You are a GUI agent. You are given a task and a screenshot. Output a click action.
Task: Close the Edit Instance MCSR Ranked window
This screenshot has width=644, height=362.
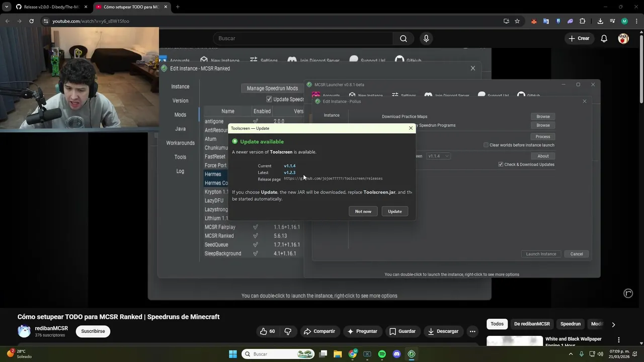472,68
